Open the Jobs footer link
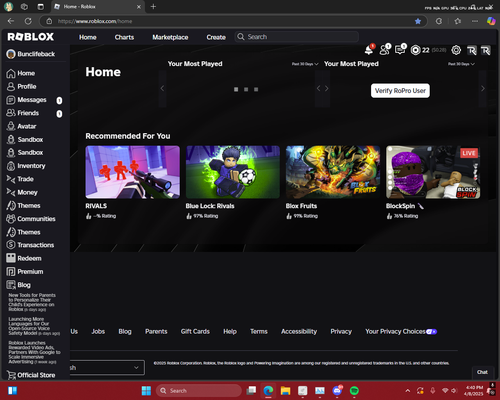500x400 pixels. (98, 332)
